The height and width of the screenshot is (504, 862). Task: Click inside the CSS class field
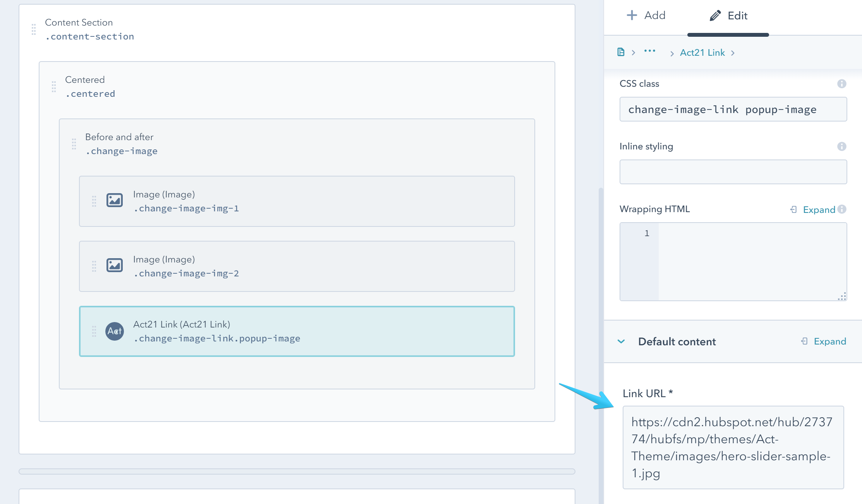pyautogui.click(x=733, y=109)
